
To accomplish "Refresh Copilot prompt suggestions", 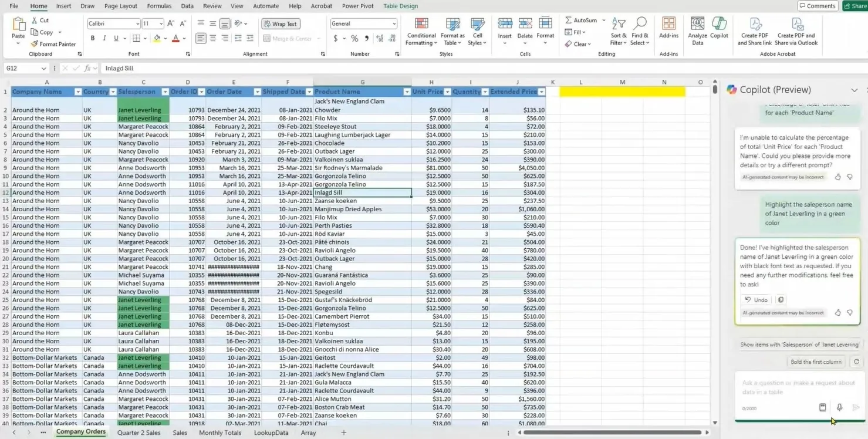I will [856, 362].
